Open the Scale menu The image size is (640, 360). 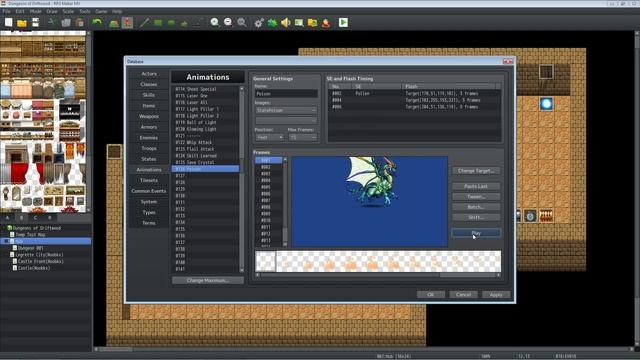68,11
